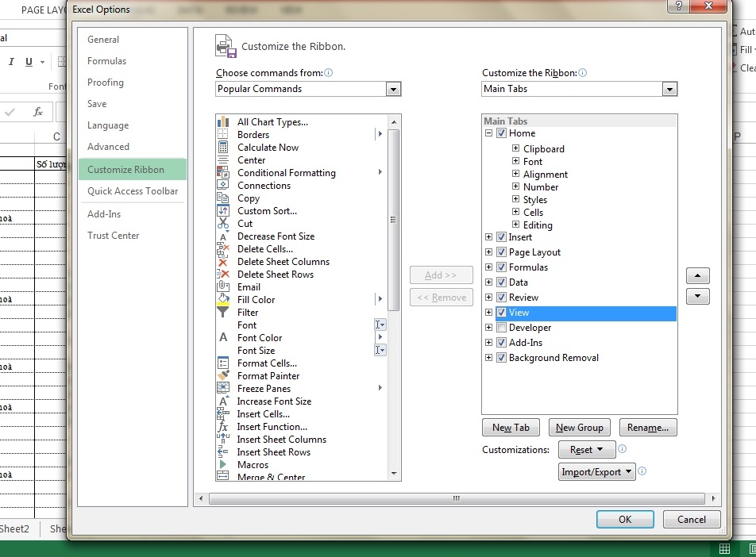Select the Insert Cells icon

222,414
